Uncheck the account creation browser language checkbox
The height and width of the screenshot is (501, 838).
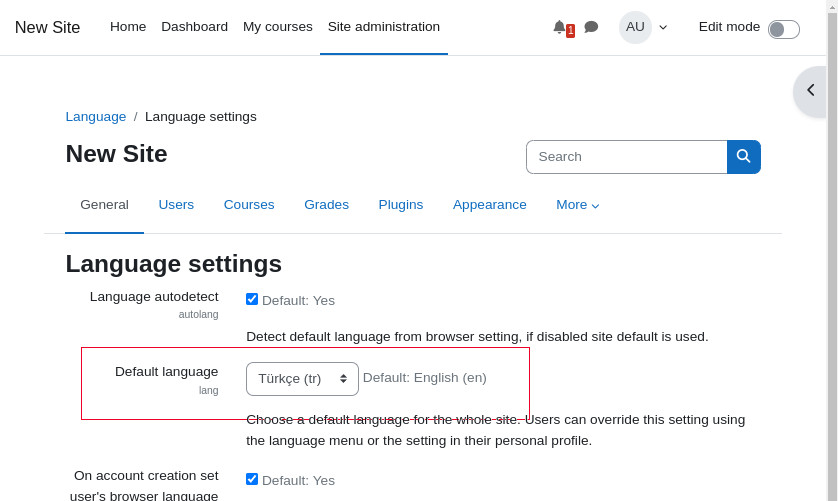tap(252, 479)
